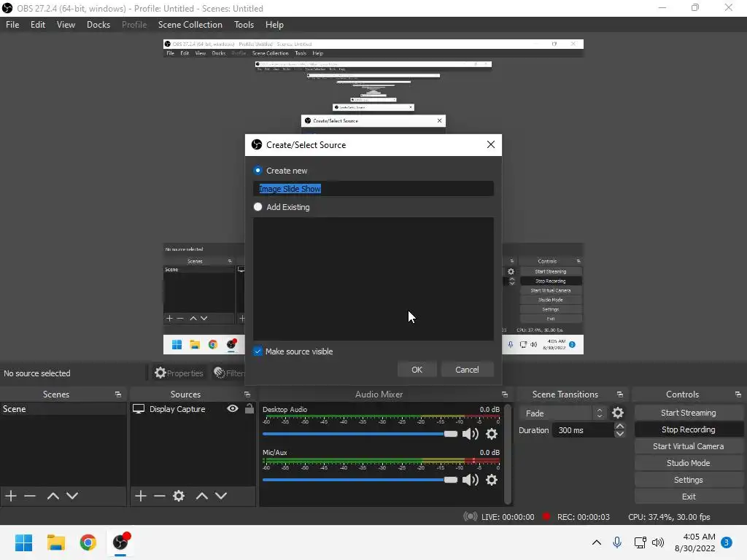Image resolution: width=747 pixels, height=560 pixels.
Task: Select Display Capture source row
Action: (193, 409)
